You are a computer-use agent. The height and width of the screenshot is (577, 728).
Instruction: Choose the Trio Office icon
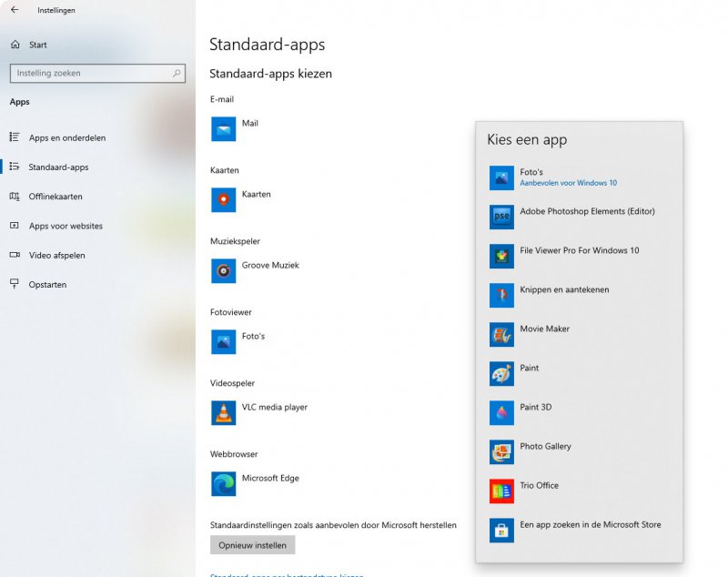[501, 491]
